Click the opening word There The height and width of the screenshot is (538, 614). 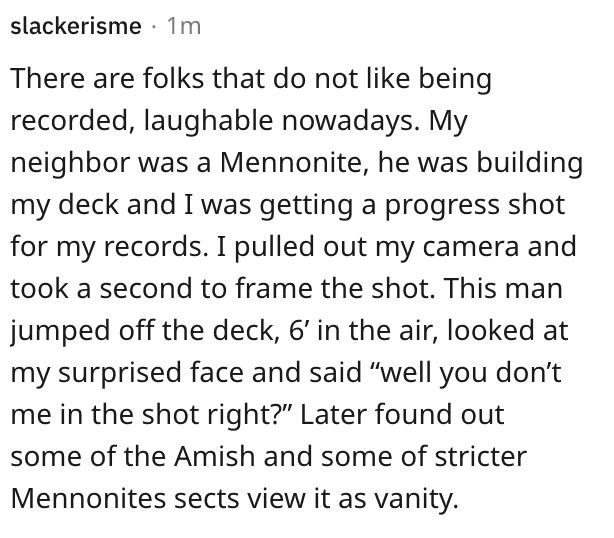point(47,78)
